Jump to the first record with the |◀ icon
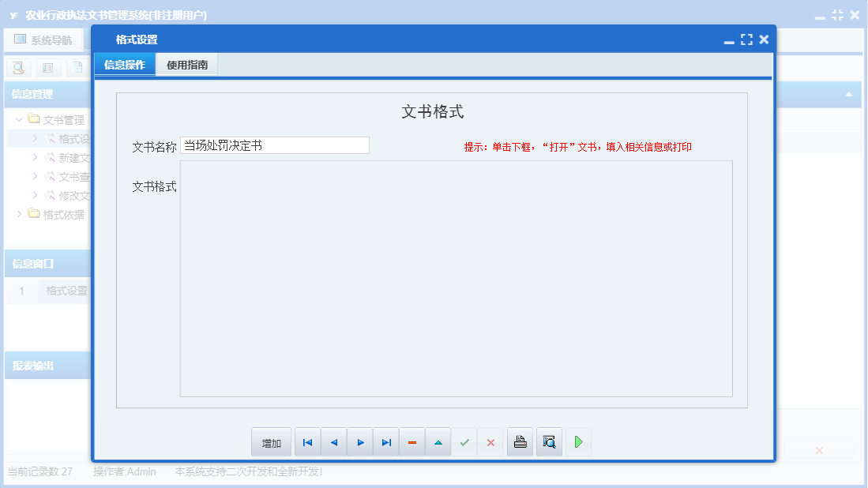The height and width of the screenshot is (488, 868). pos(307,441)
